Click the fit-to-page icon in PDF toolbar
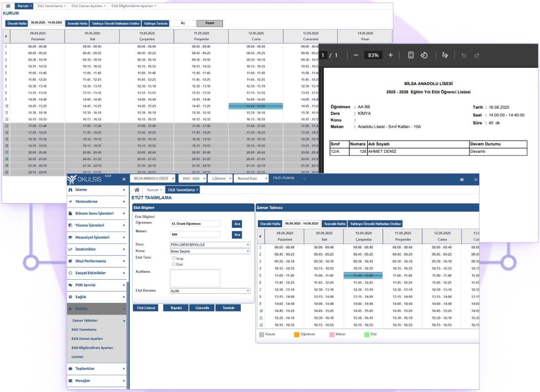Viewport: 540px width, 392px height. click(411, 55)
